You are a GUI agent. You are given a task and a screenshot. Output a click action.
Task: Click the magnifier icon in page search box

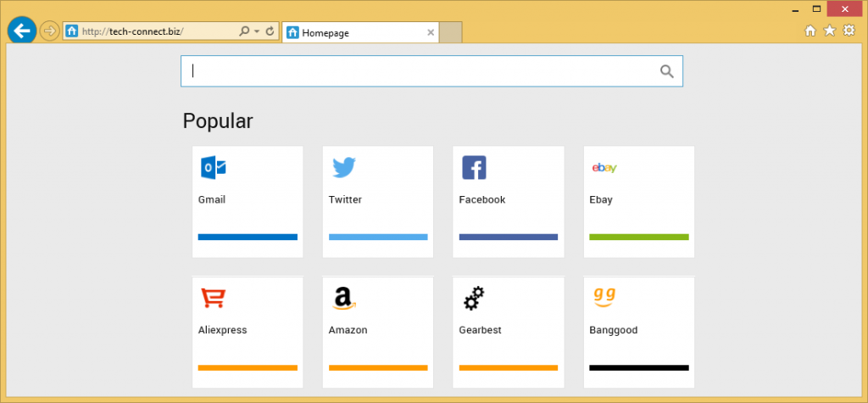click(x=667, y=71)
